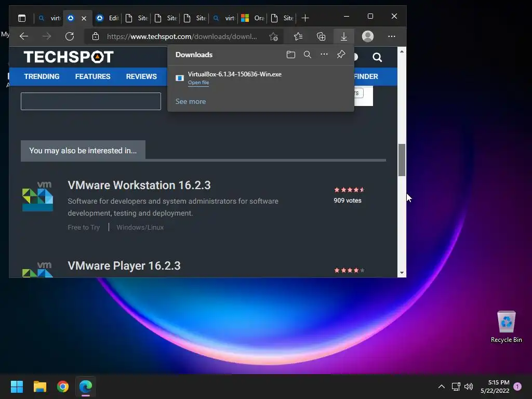Go back with the browser back arrow
Screen dimensions: 532x399
tap(24, 36)
